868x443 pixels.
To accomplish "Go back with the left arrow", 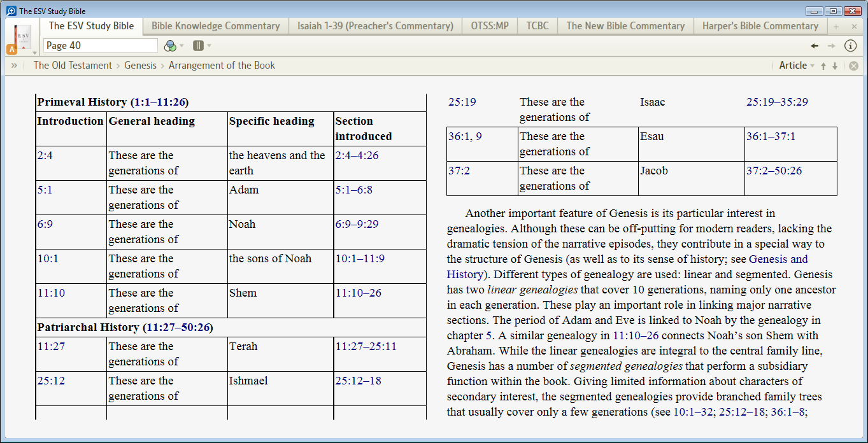I will (815, 45).
